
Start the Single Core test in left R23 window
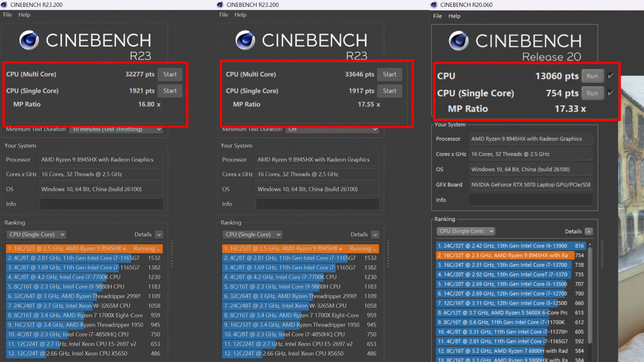point(170,91)
